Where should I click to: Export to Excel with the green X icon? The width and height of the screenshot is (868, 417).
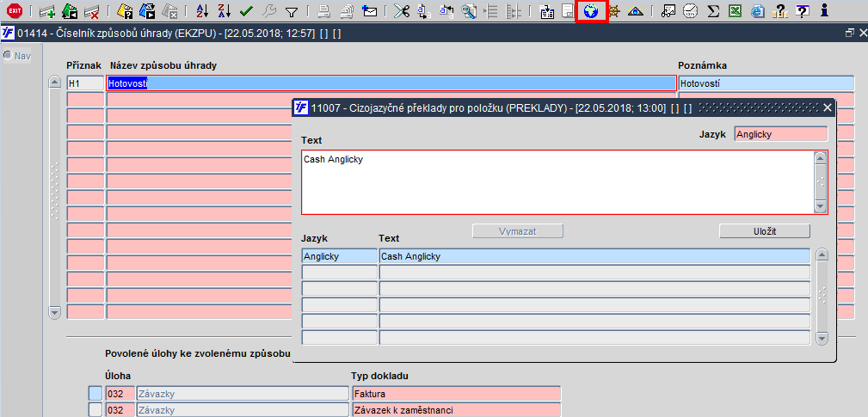point(735,11)
